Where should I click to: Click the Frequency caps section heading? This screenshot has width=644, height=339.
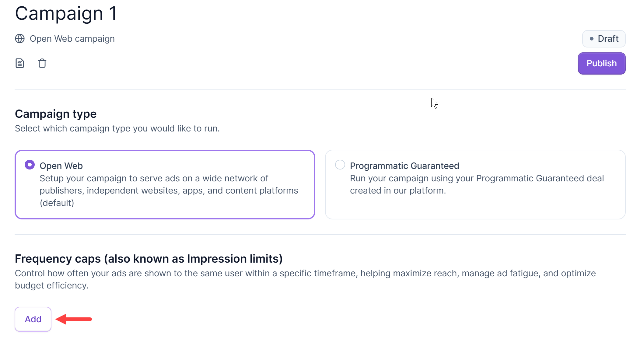(149, 259)
